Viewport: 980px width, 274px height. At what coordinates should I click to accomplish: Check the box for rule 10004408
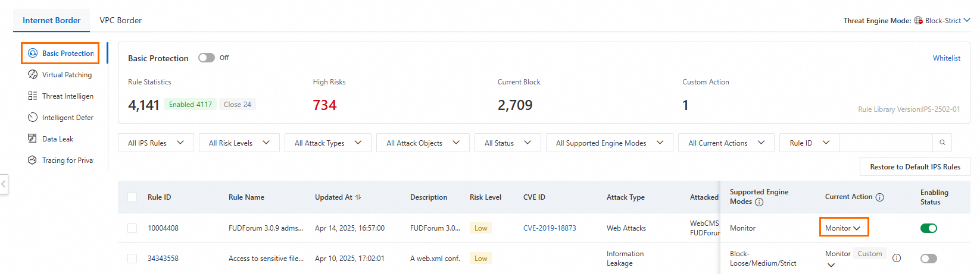coord(132,228)
